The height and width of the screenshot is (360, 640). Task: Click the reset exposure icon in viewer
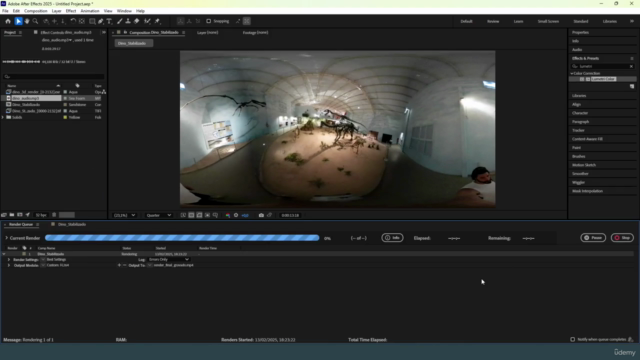pos(236,215)
